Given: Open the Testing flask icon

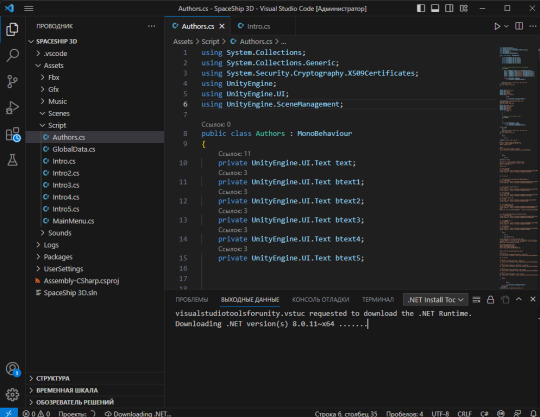Looking at the screenshot, I should click(x=12, y=160).
